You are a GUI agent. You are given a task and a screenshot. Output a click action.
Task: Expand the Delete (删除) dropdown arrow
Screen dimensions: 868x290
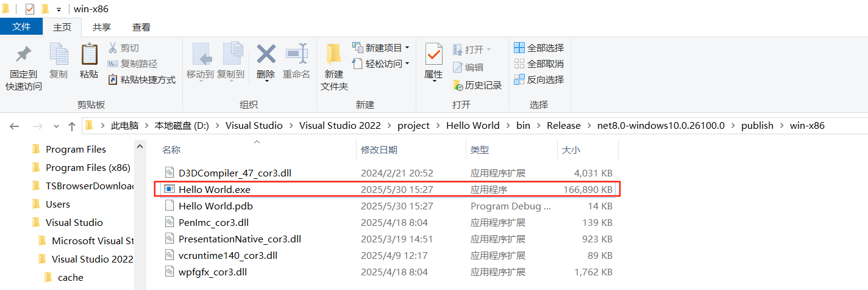(x=266, y=80)
